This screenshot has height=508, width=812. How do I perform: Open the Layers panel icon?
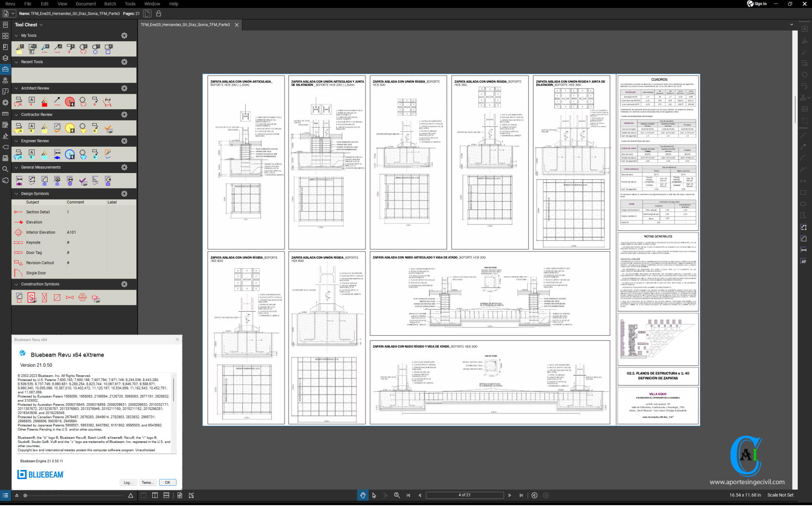tap(6, 58)
